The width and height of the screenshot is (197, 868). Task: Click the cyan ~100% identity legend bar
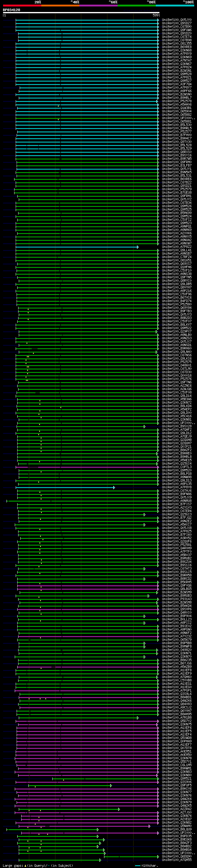click(x=175, y=6)
